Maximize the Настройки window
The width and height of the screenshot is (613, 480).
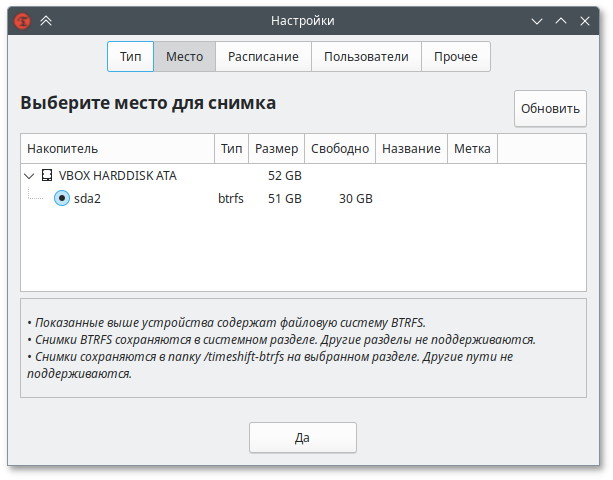(561, 21)
